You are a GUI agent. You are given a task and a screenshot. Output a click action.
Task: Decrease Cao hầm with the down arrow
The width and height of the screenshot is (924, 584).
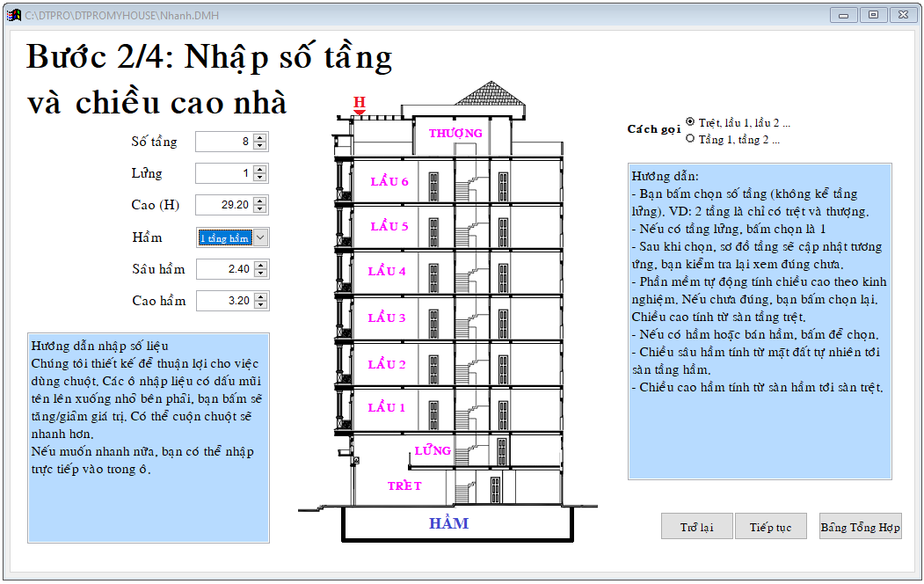(x=261, y=305)
